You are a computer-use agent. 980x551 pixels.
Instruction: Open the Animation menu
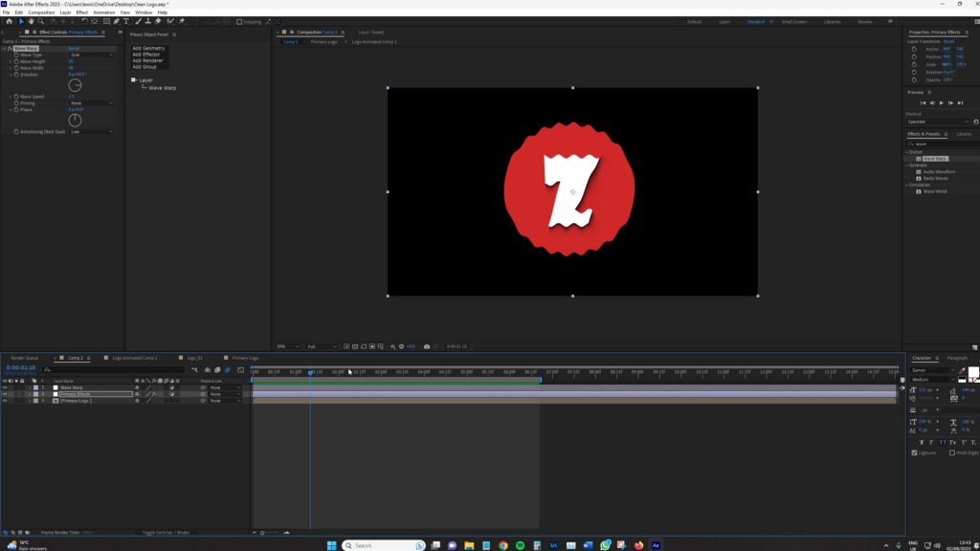103,12
